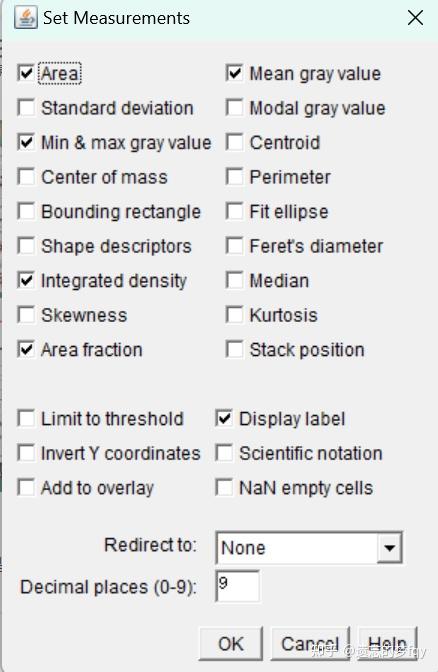Uncheck the Area checkbox

[26, 73]
